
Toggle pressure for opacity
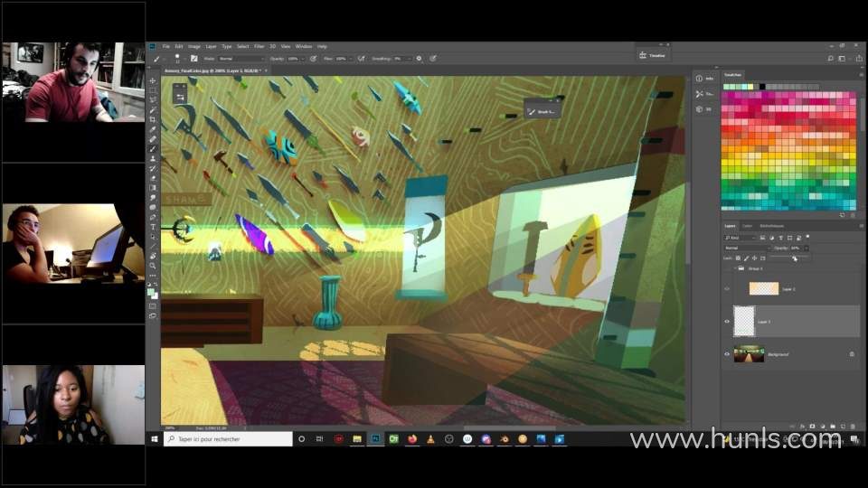(x=314, y=58)
